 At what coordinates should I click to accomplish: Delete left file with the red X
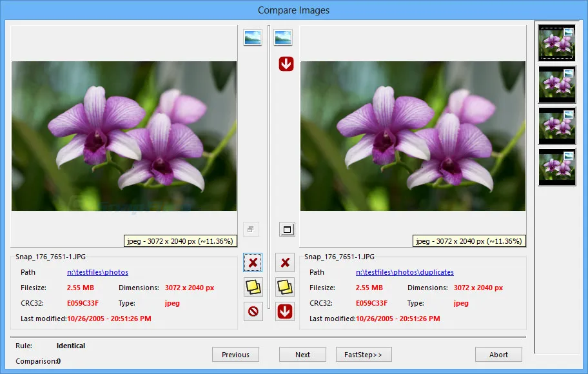tap(253, 262)
